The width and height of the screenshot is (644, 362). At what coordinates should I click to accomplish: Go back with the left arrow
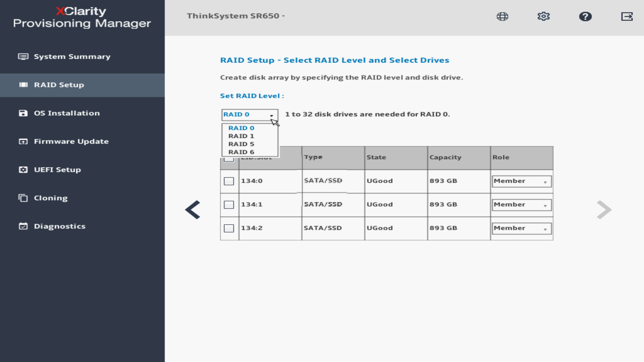193,210
